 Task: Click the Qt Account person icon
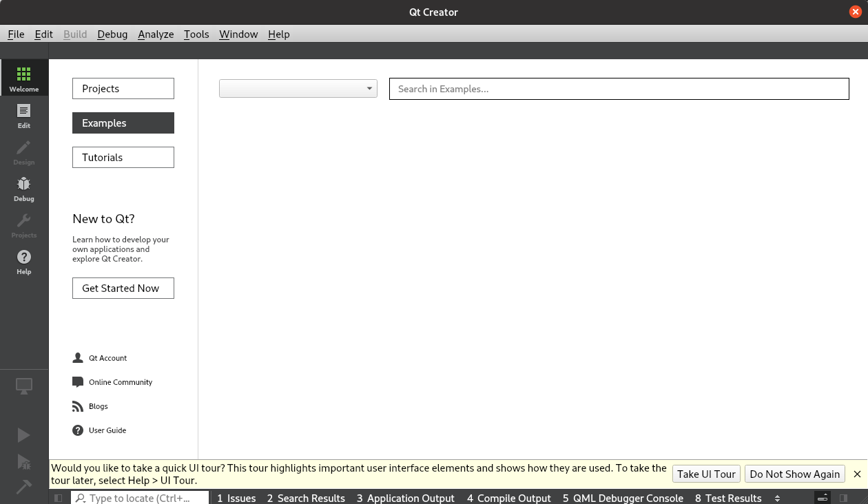click(78, 358)
